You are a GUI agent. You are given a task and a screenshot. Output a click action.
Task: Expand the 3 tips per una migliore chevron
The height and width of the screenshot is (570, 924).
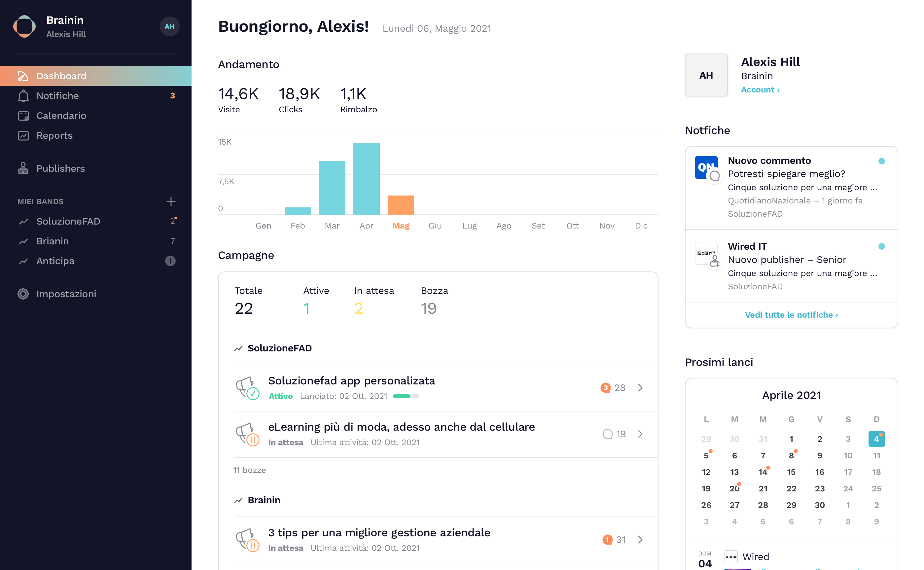tap(640, 540)
